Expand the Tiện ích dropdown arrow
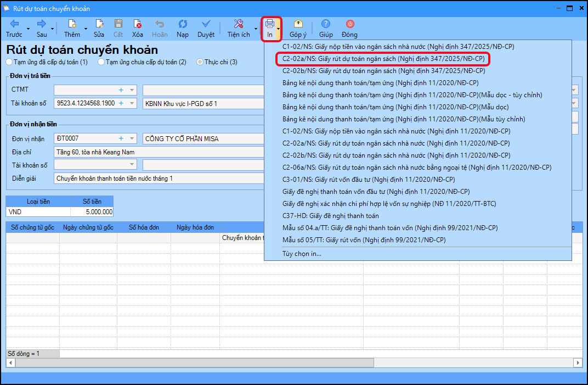This screenshot has height=385, width=588. tap(256, 29)
